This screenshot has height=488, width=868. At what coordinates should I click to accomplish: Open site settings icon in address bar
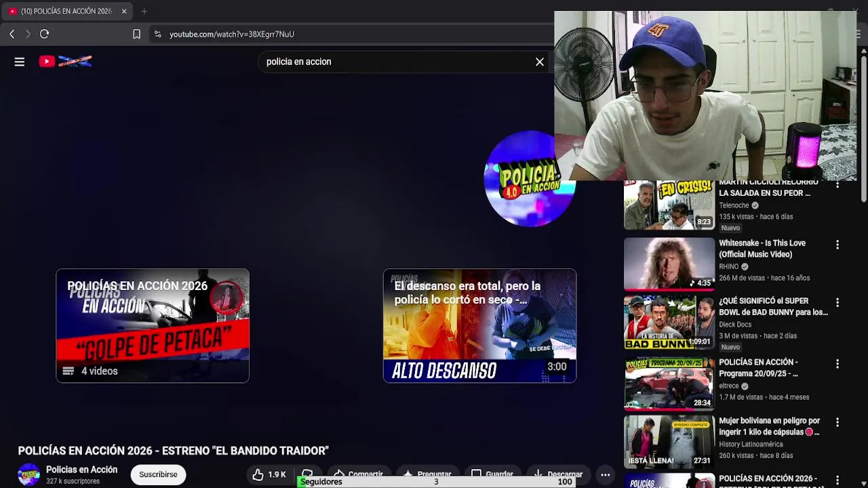[x=157, y=34]
